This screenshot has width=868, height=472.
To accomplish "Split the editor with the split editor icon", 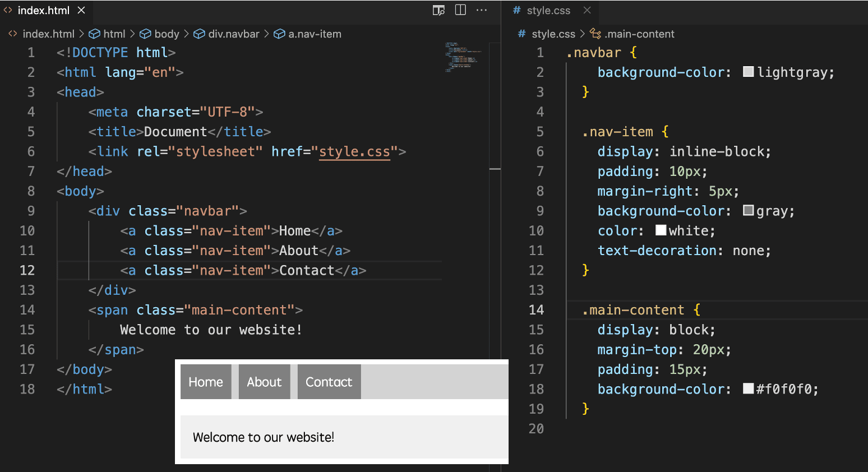I will [x=460, y=10].
